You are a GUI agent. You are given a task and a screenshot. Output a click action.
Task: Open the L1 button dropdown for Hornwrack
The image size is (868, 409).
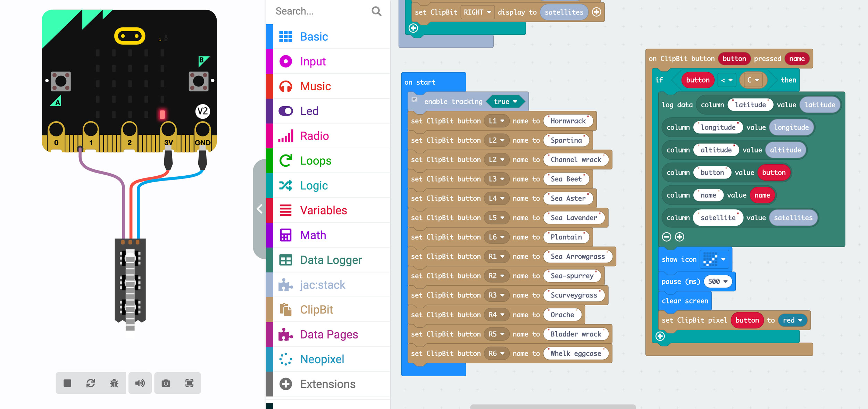[x=496, y=121]
